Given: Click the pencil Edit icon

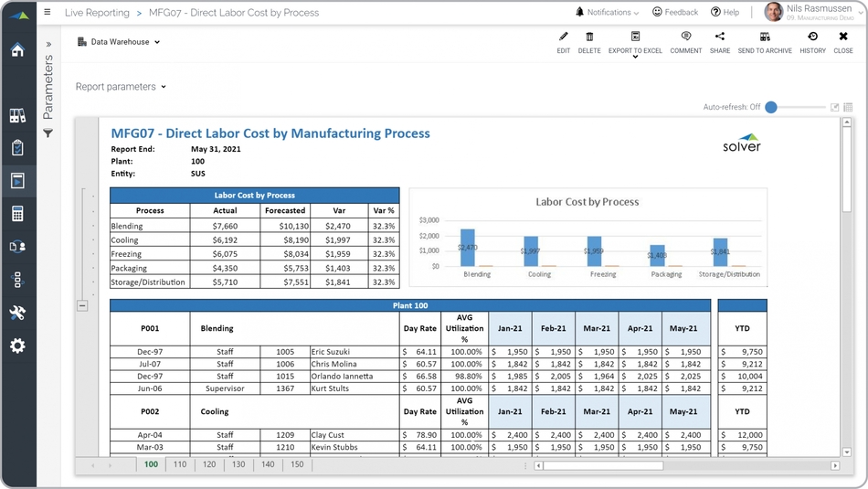Looking at the screenshot, I should 564,37.
